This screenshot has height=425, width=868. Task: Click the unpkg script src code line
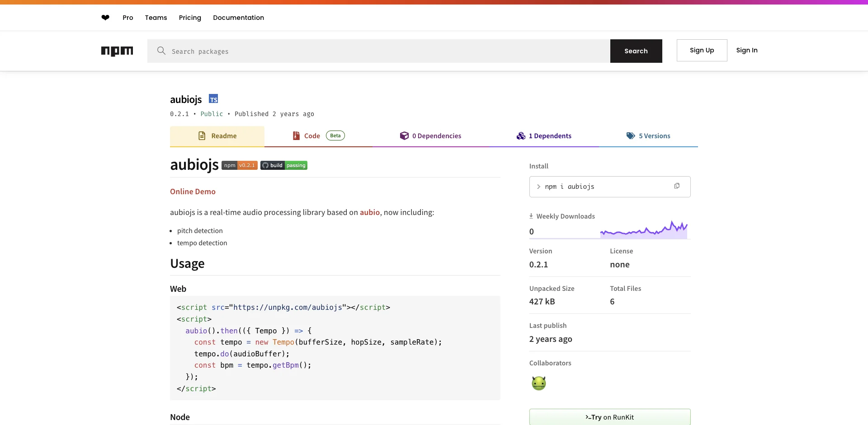pos(283,307)
